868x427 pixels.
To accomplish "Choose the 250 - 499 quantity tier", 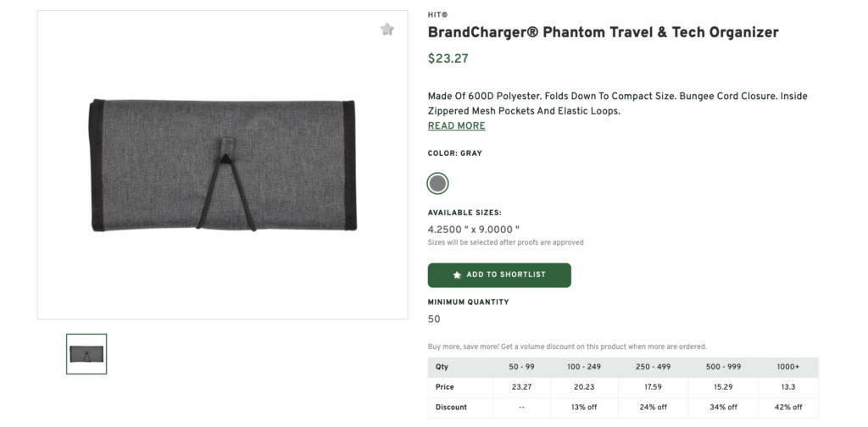I will (x=651, y=367).
